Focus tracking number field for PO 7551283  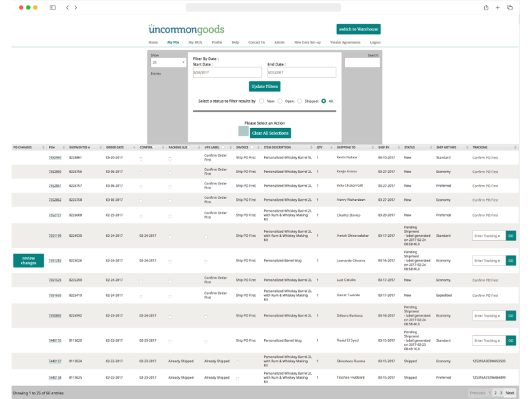[x=489, y=261]
